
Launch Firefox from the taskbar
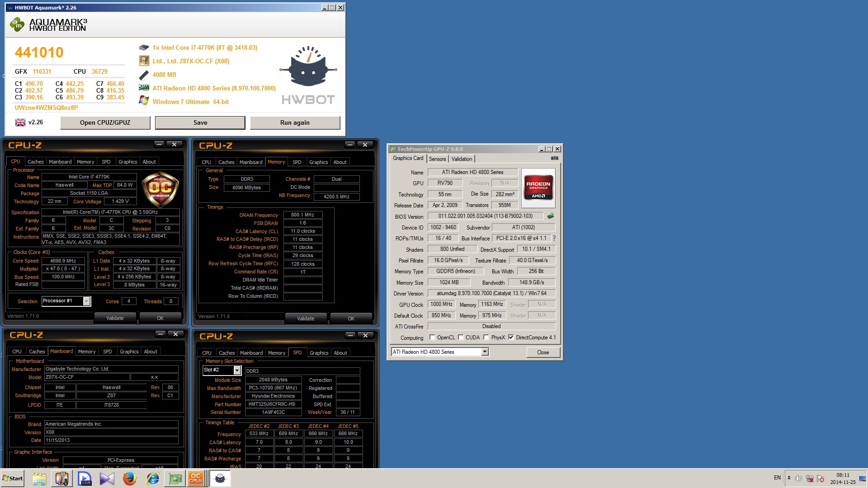pyautogui.click(x=130, y=479)
